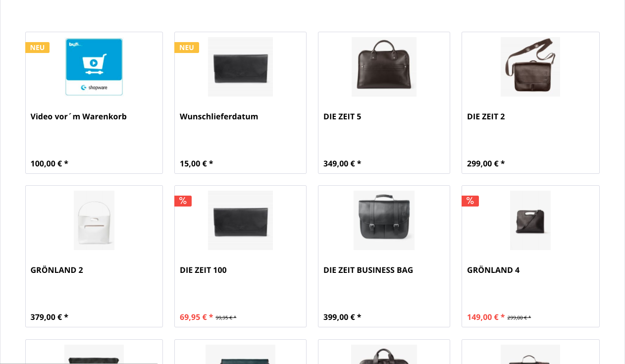Select the DIE ZEIT 2 title link
Screen dimensions: 625x364
[x=486, y=117]
